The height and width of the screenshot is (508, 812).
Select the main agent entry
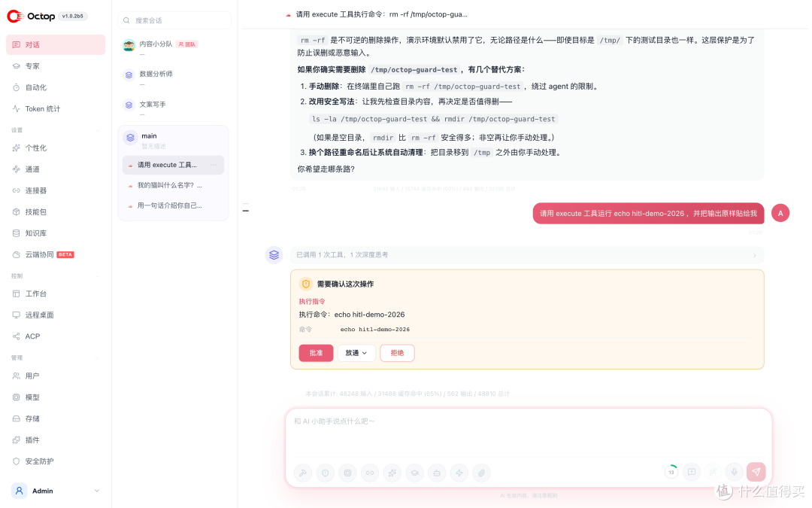pos(174,139)
